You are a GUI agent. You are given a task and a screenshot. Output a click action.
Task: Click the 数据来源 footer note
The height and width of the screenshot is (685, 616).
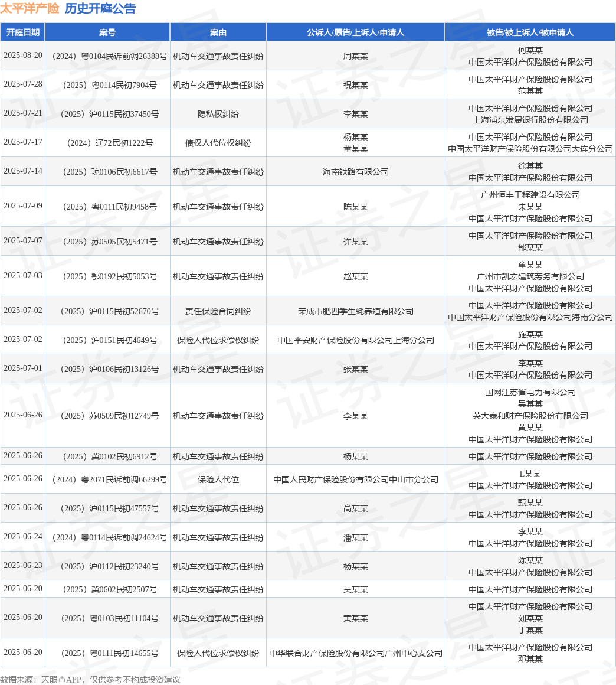(90, 680)
